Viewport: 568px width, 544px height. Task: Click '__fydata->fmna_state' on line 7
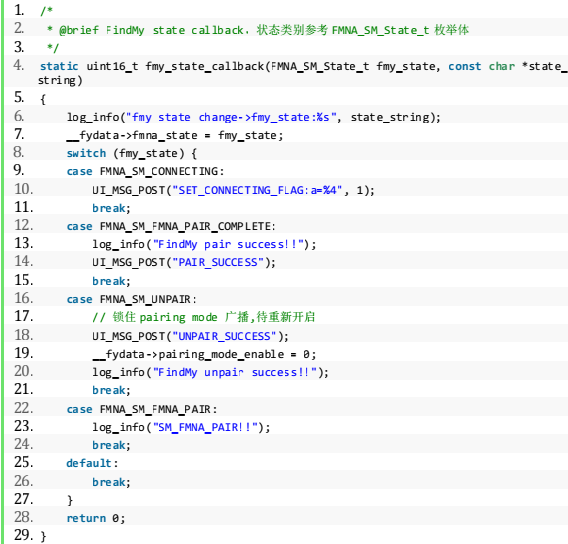pyautogui.click(x=132, y=135)
